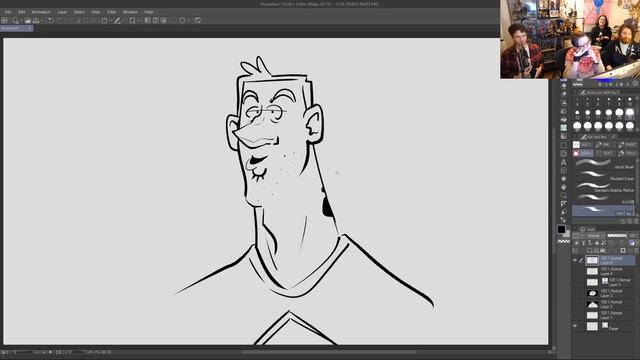The width and height of the screenshot is (640, 360).
Task: Pick the highlighted brush size preset
Action: click(x=630, y=113)
